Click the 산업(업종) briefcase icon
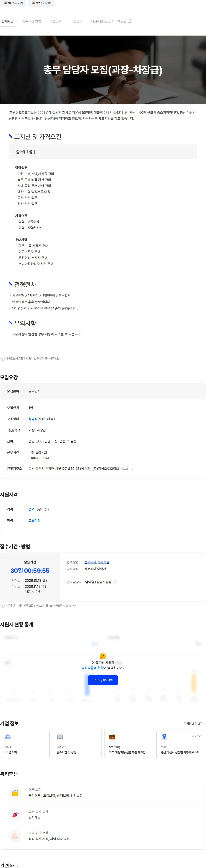The image size is (206, 868). click(112, 737)
